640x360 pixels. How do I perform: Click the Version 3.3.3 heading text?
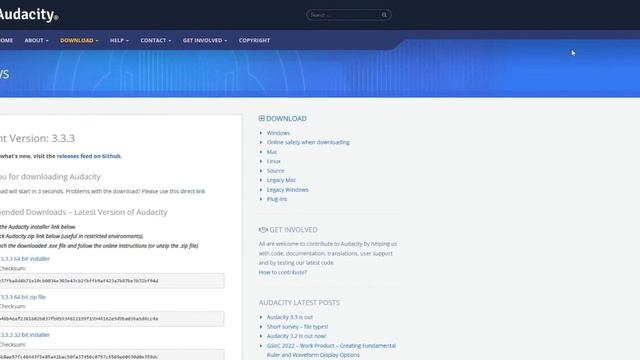click(37, 138)
